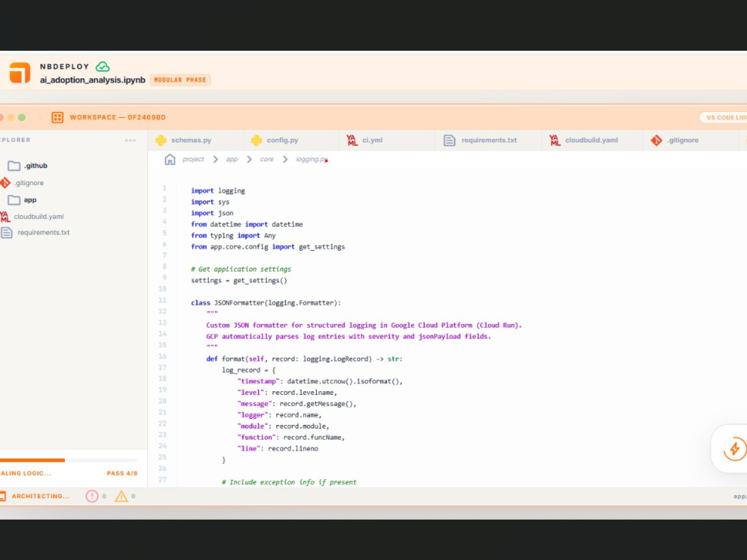Click the yellow window minimize dot
This screenshot has width=747, height=560.
click(x=10, y=117)
